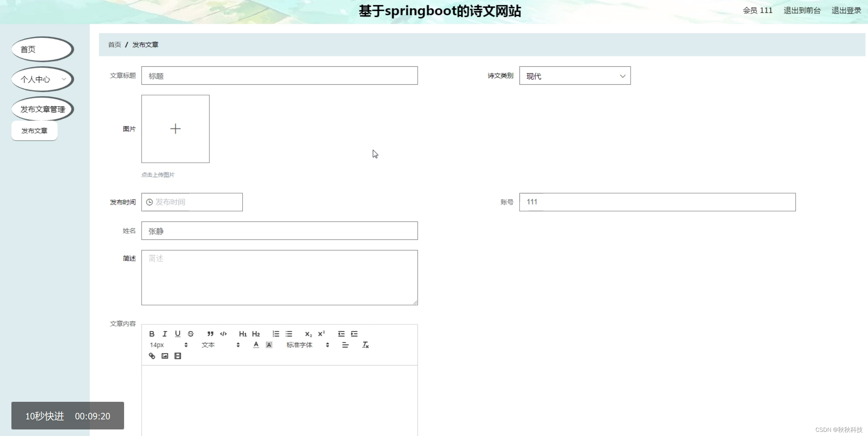Toggle strikethrough formatting button
868x436 pixels.
point(191,334)
